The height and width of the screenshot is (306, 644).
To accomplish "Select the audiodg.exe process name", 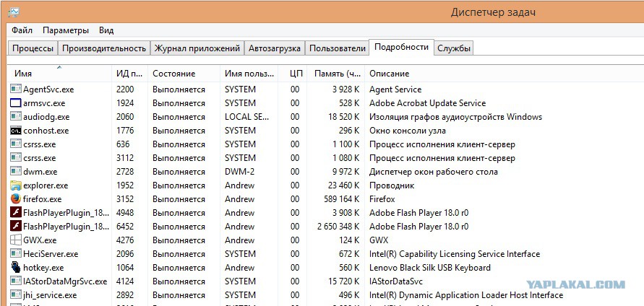I will (x=46, y=116).
